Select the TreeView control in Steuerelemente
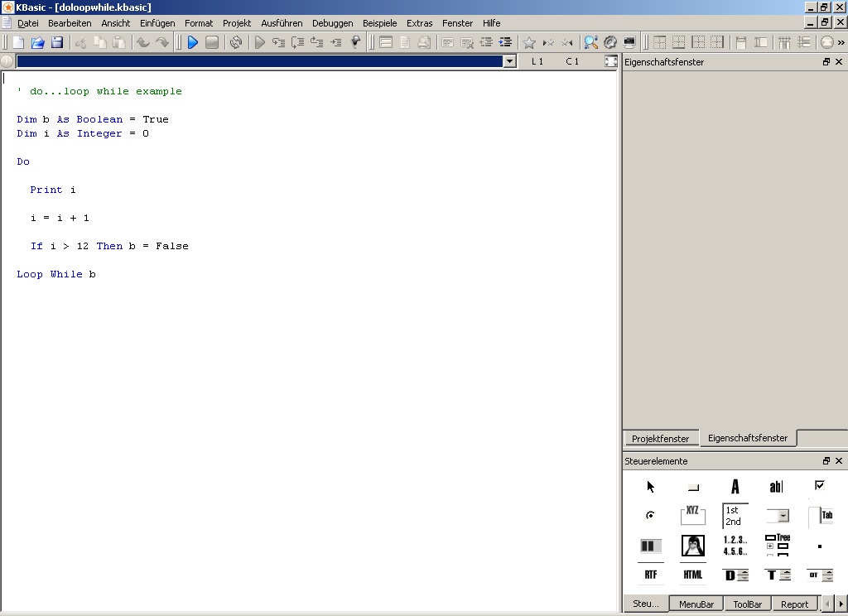The image size is (848, 616). pyautogui.click(x=777, y=546)
